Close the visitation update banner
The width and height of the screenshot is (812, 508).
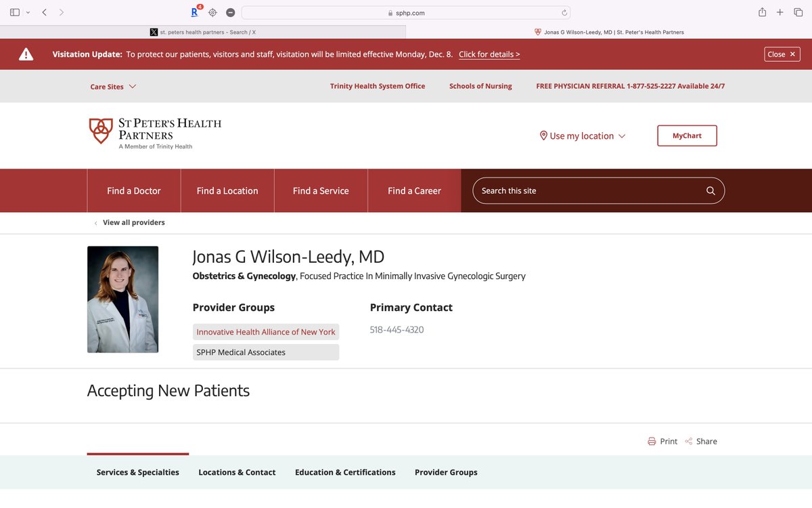tap(782, 54)
